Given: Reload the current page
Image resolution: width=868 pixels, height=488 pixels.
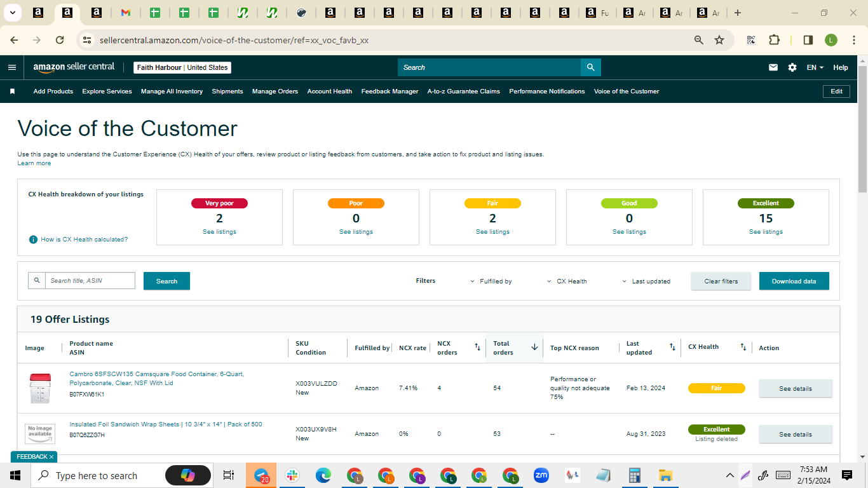Looking at the screenshot, I should [60, 40].
